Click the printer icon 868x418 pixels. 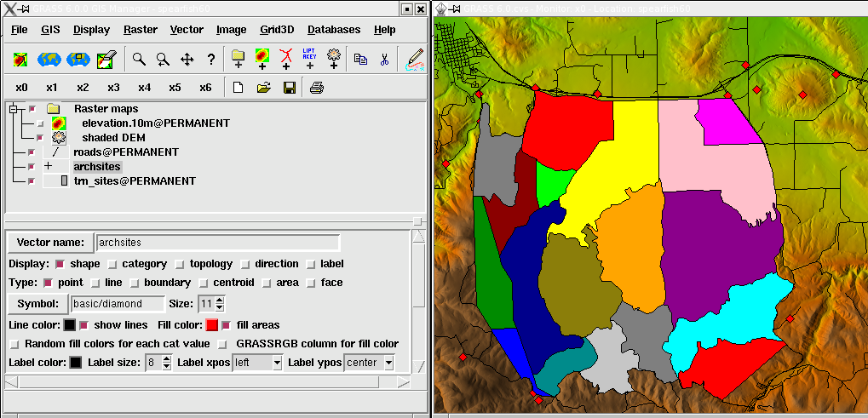[317, 88]
